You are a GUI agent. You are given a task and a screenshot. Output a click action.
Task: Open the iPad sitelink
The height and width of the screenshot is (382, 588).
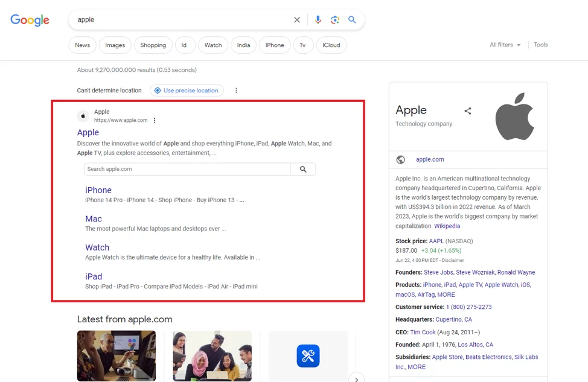click(94, 276)
